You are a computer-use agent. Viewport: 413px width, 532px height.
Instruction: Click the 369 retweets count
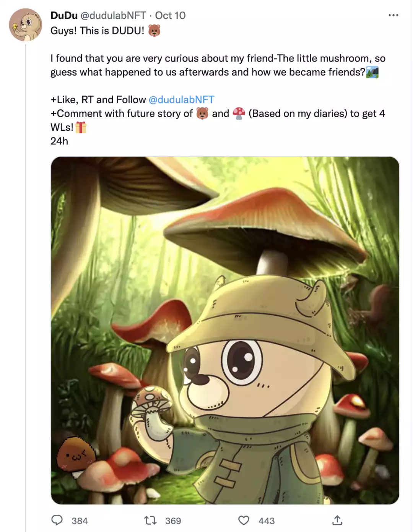coord(173,521)
